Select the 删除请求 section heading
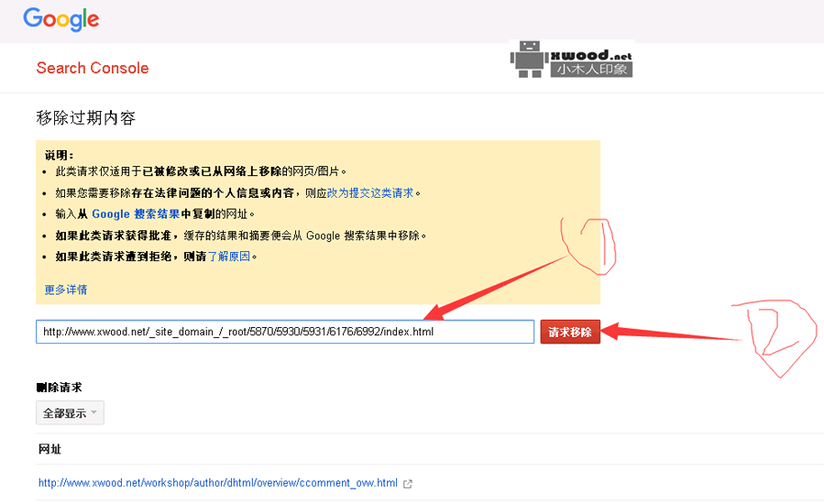This screenshot has height=504, width=824. click(60, 388)
